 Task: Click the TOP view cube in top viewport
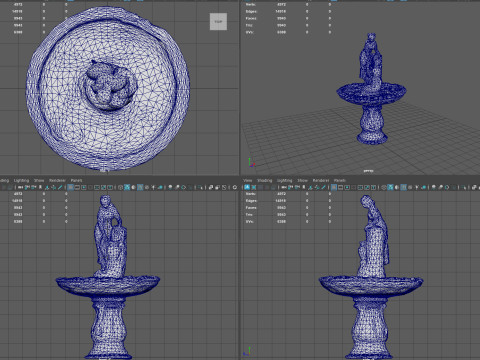218,21
